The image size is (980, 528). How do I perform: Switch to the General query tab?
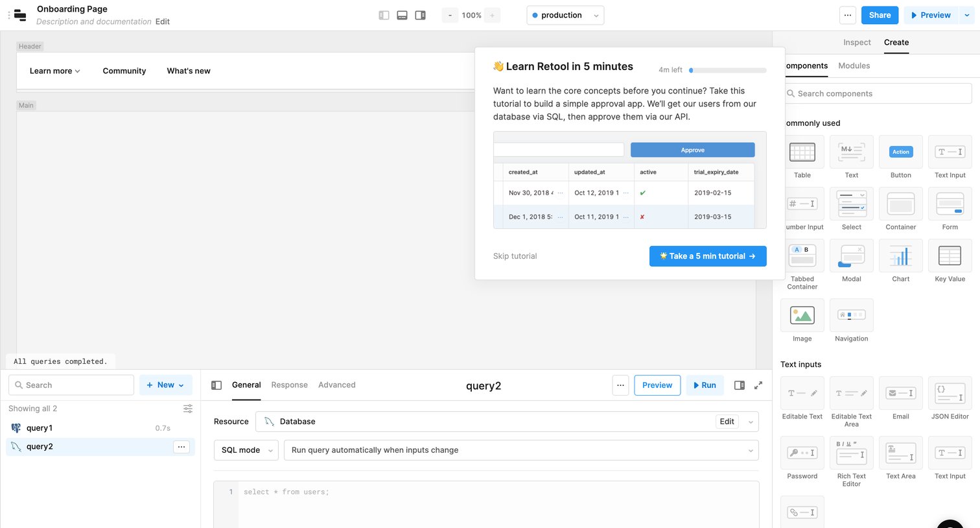pos(246,385)
